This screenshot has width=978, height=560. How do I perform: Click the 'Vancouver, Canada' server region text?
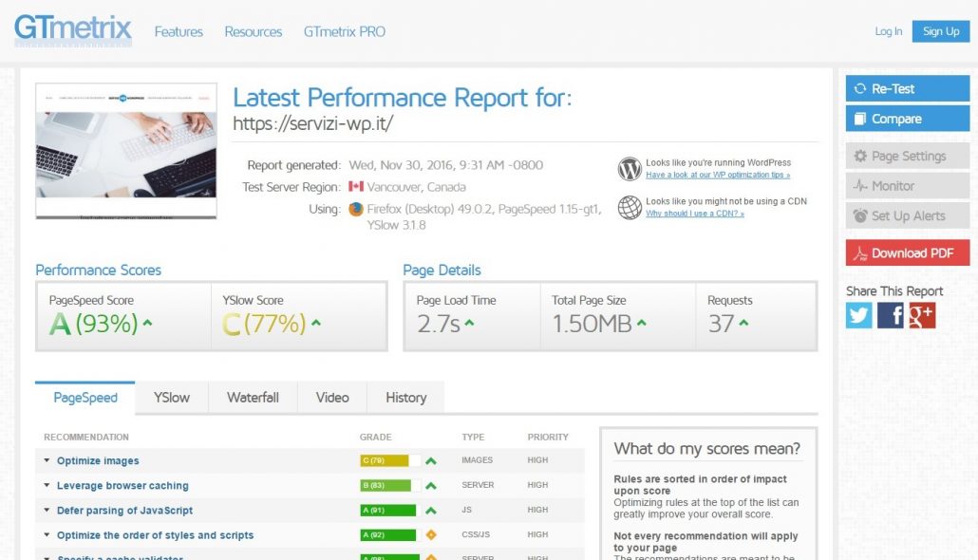(416, 187)
